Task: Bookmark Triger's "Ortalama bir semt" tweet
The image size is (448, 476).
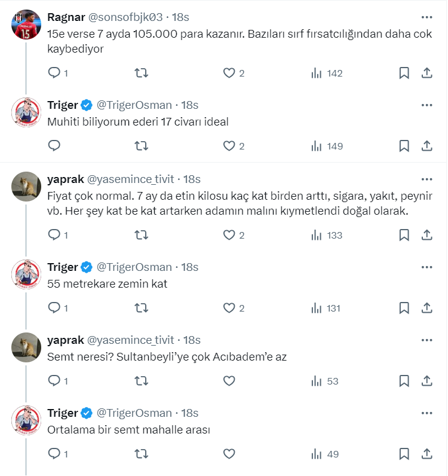Action: (x=404, y=454)
